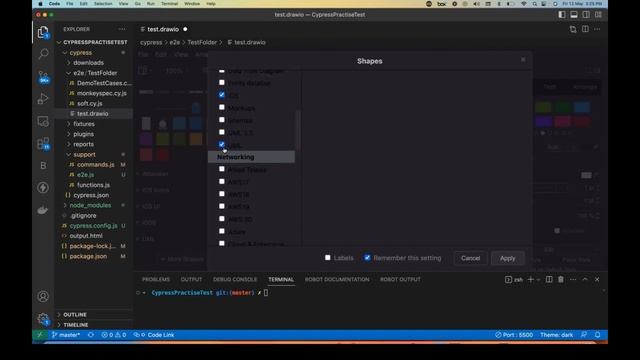The width and height of the screenshot is (640, 360).
Task: Kill terminal with trash icon
Action: pos(561,280)
